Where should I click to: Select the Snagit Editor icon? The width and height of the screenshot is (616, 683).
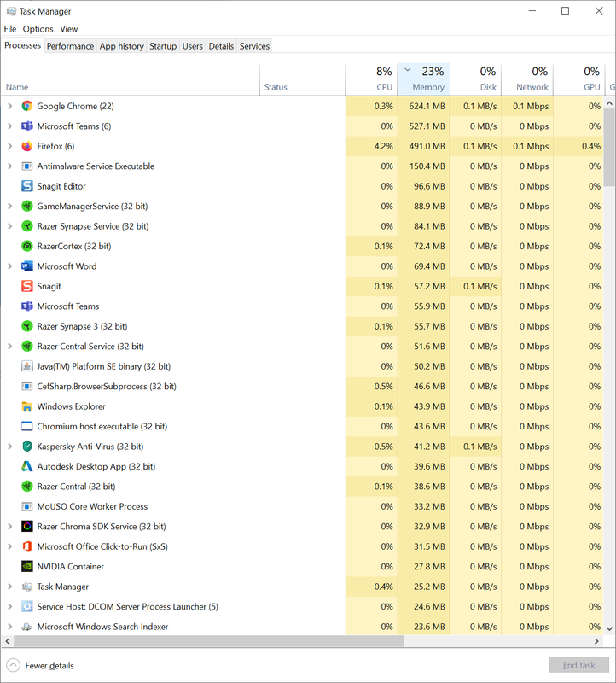[x=27, y=186]
